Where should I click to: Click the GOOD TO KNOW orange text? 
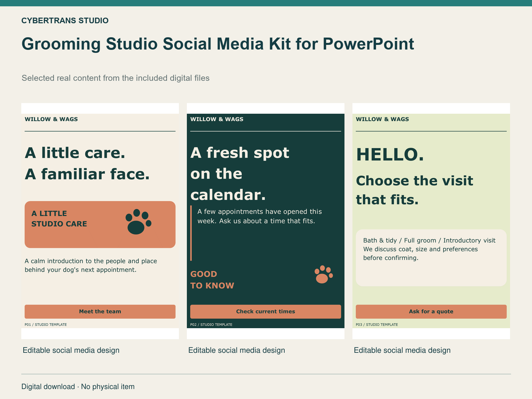(212, 280)
